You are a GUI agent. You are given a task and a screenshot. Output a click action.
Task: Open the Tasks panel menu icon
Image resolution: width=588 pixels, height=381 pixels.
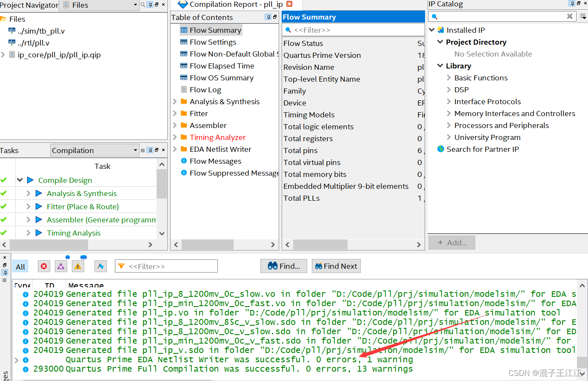point(143,150)
